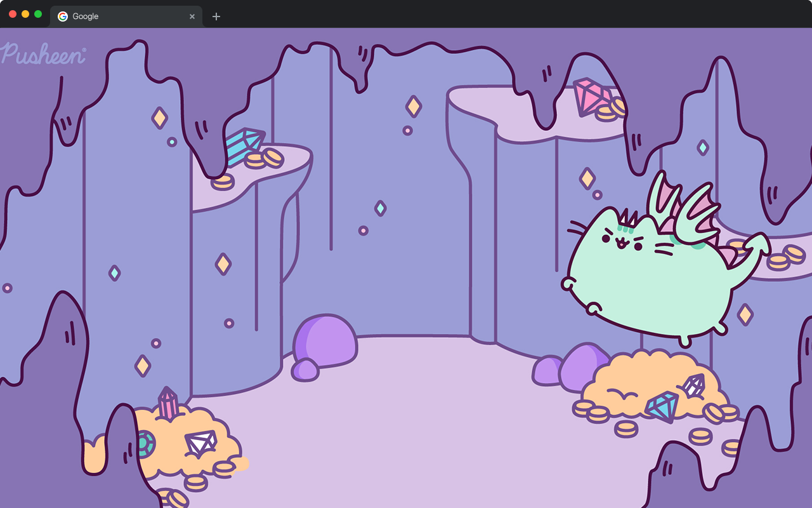The width and height of the screenshot is (812, 508).
Task: Click the Google favicon in the tab
Action: tap(63, 17)
